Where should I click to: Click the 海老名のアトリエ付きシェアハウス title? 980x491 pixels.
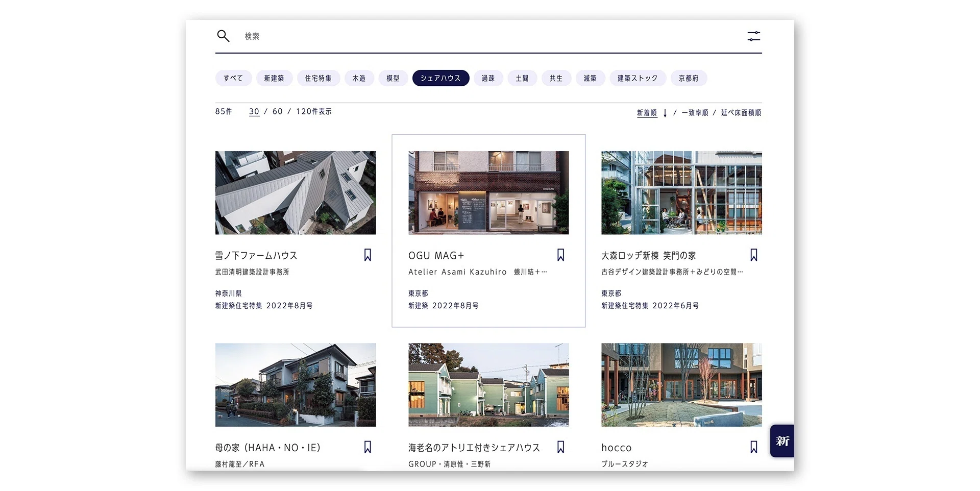pyautogui.click(x=474, y=448)
